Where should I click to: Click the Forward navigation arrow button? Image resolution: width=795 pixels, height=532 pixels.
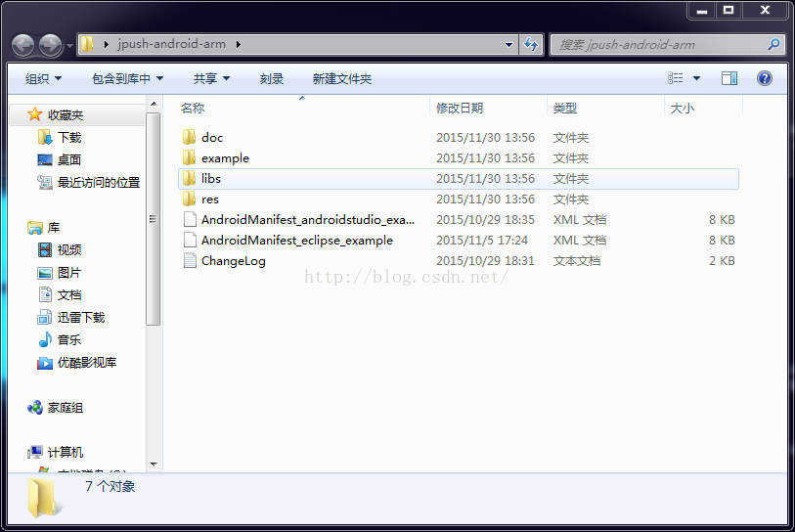pos(50,45)
